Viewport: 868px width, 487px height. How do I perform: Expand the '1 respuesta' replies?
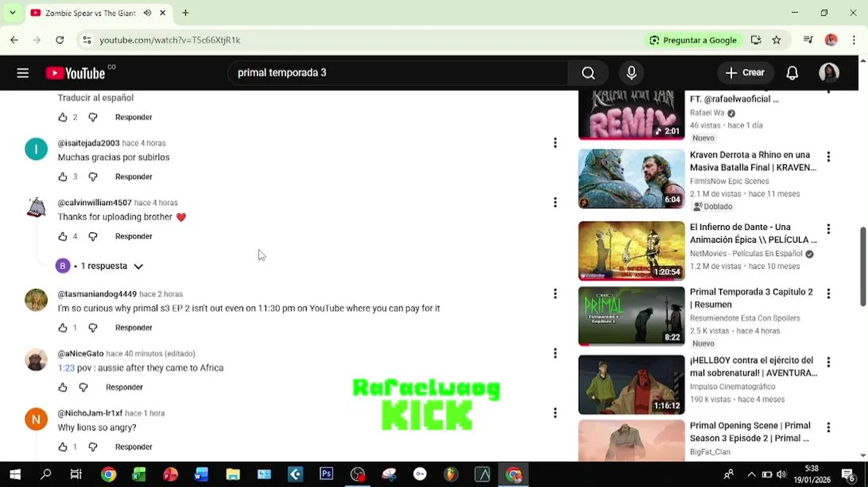pyautogui.click(x=100, y=266)
